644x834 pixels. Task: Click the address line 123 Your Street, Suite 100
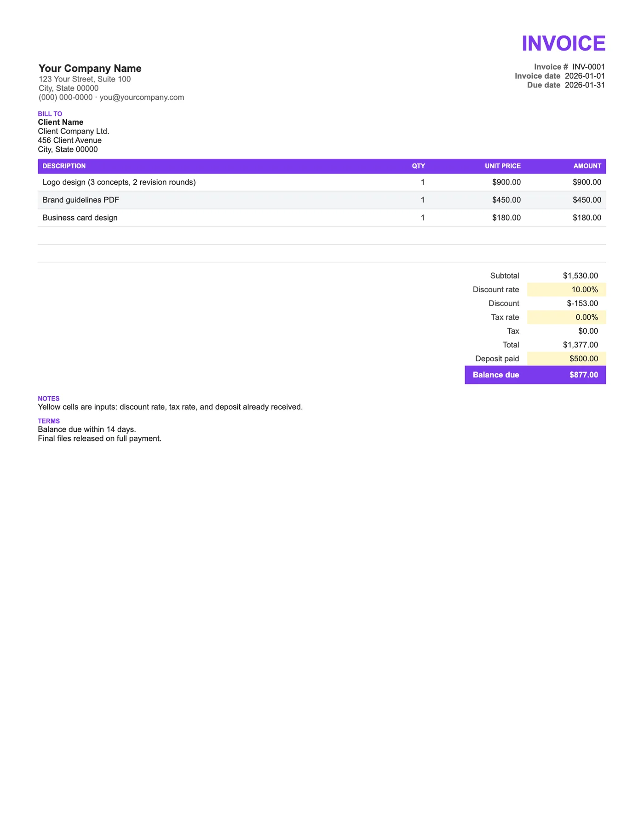click(85, 79)
